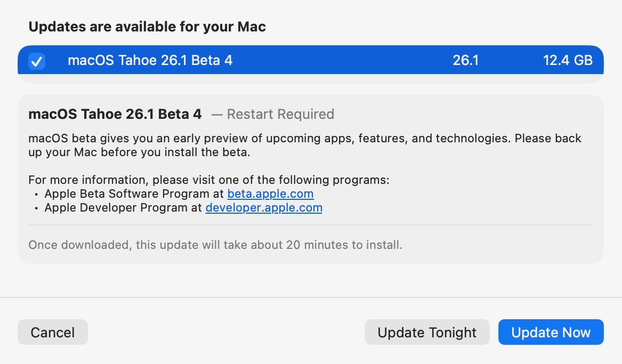Click the 20 minutes install note
This screenshot has width=622, height=364.
(x=215, y=245)
